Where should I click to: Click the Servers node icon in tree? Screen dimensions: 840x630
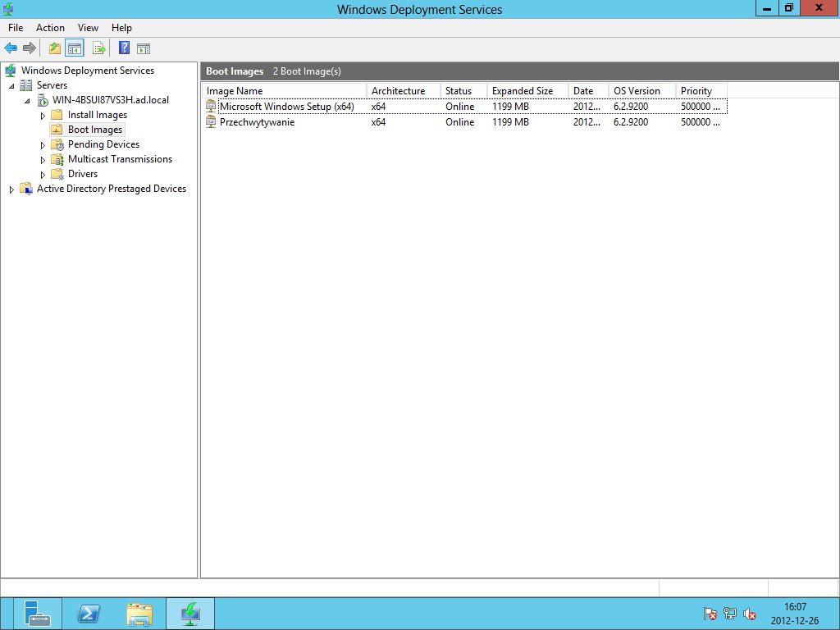coord(25,85)
